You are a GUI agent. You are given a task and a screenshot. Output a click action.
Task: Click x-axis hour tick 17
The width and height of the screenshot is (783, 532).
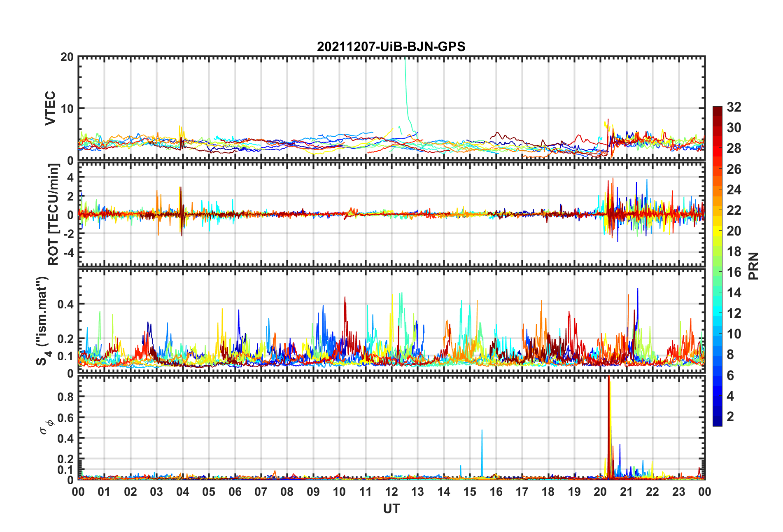click(x=522, y=492)
